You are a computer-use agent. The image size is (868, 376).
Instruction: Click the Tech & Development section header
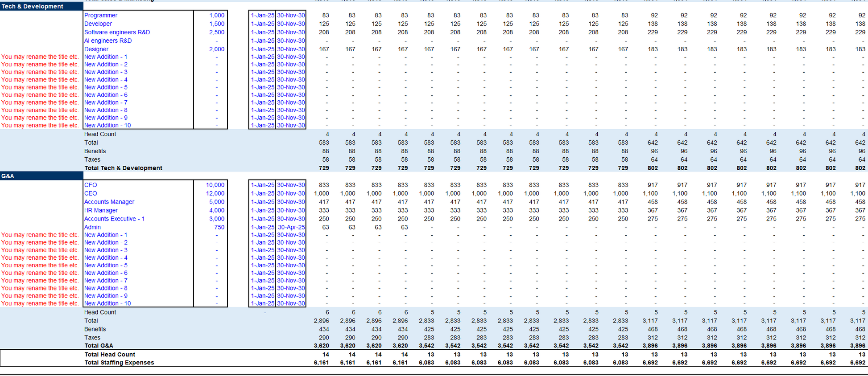click(x=32, y=6)
